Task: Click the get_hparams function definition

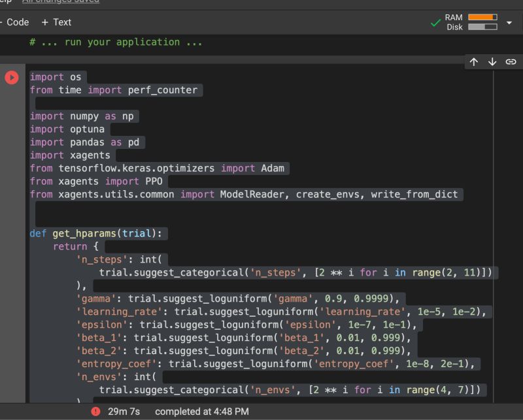Action: coord(98,233)
